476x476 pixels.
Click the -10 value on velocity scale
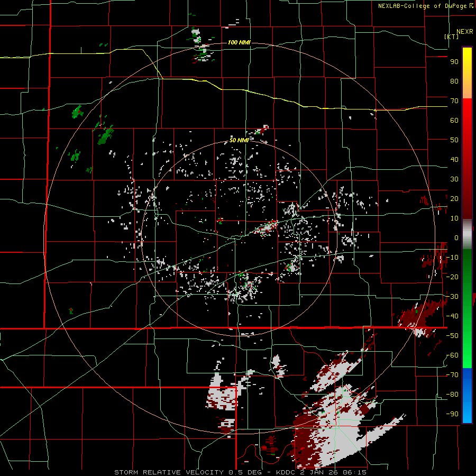click(452, 258)
